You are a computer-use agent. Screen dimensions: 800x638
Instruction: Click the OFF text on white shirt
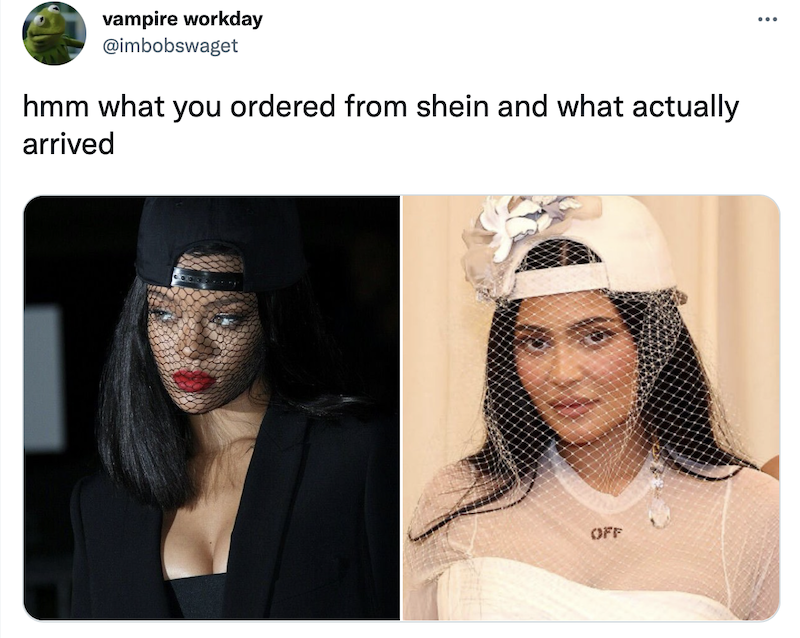click(607, 533)
